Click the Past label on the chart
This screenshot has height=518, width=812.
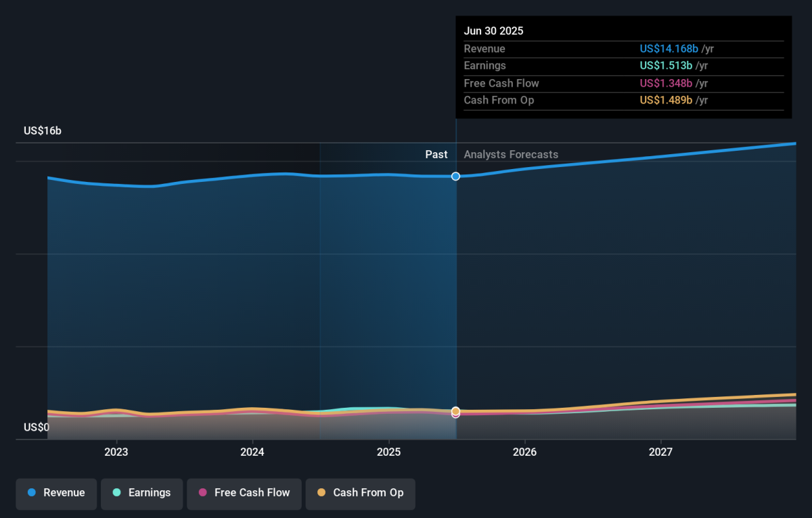point(436,155)
